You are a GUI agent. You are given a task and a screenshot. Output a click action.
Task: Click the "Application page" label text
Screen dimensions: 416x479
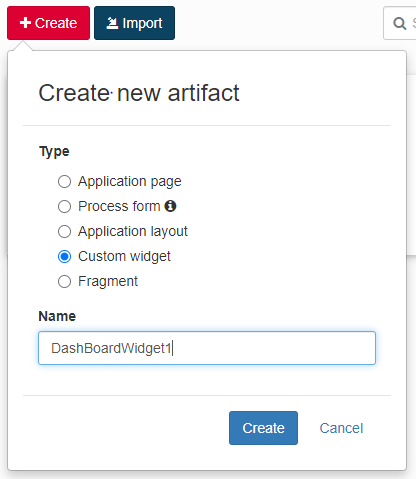click(x=130, y=181)
